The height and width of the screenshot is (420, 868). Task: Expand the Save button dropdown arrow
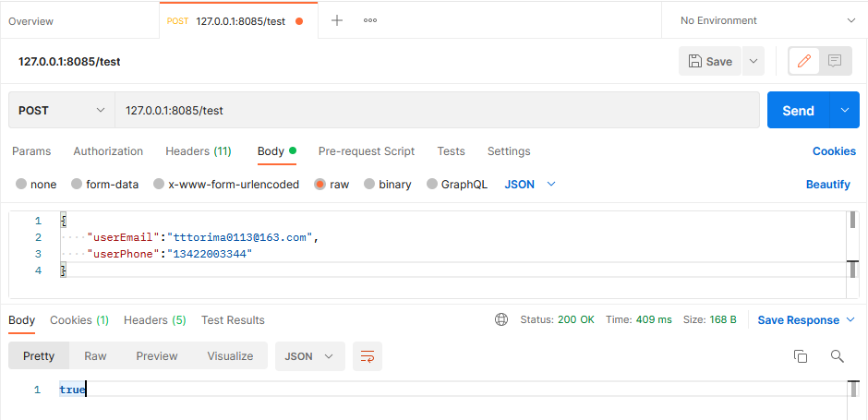(753, 61)
